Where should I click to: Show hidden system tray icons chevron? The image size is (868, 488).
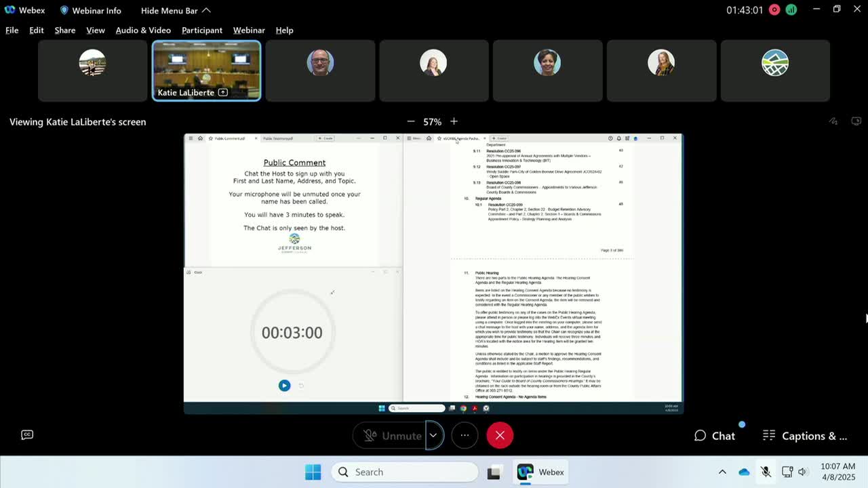click(722, 472)
